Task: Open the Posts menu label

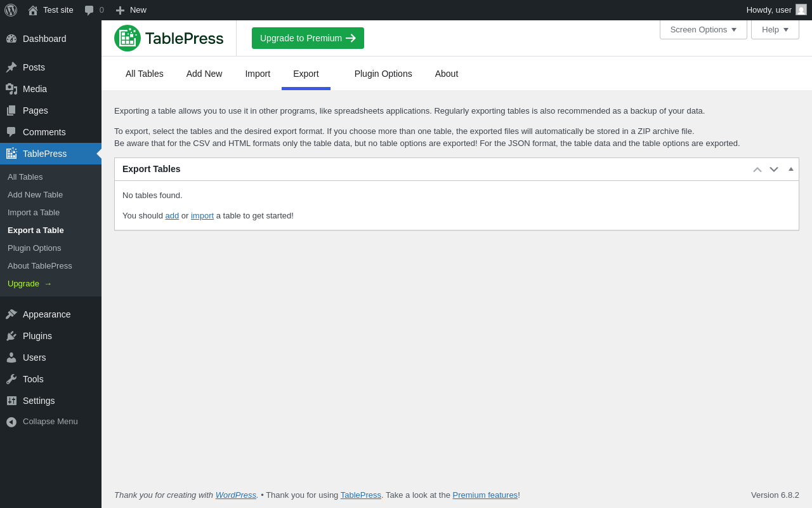Action: pos(34,67)
